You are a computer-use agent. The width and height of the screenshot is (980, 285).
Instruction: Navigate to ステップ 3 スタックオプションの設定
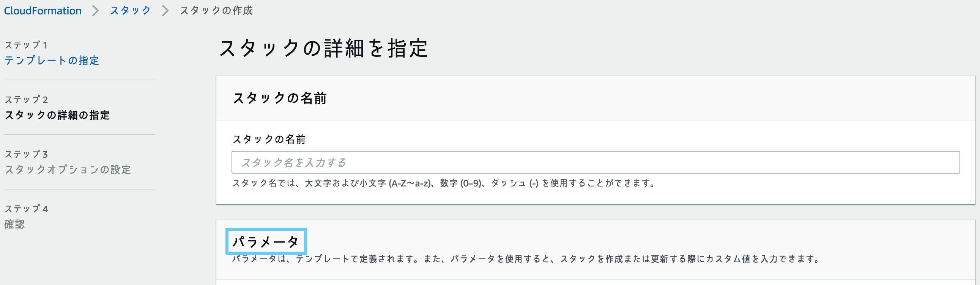(68, 170)
